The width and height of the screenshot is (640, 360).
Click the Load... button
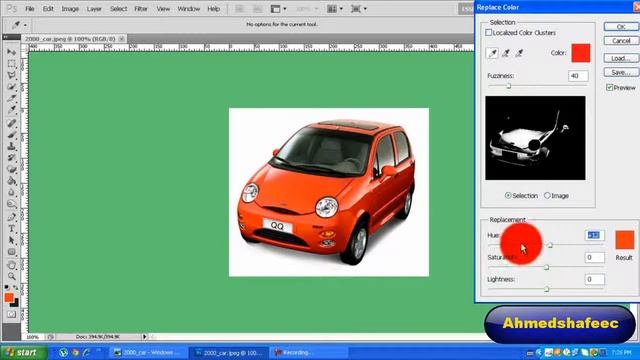pos(621,58)
